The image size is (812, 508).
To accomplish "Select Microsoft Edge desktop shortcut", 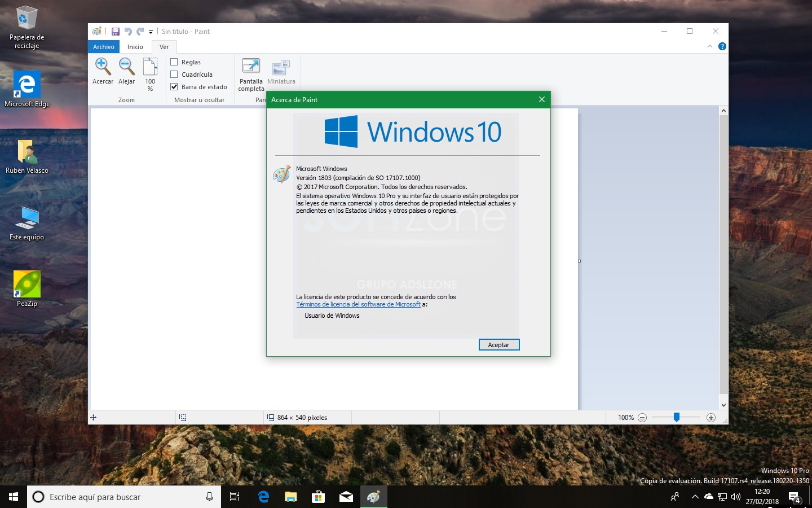I will tap(27, 89).
